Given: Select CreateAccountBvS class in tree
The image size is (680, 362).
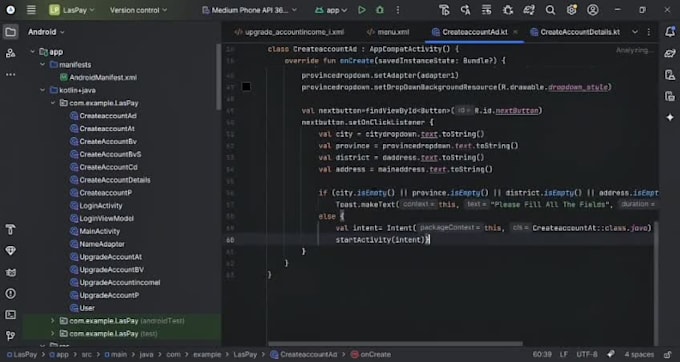Looking at the screenshot, I should (x=105, y=154).
